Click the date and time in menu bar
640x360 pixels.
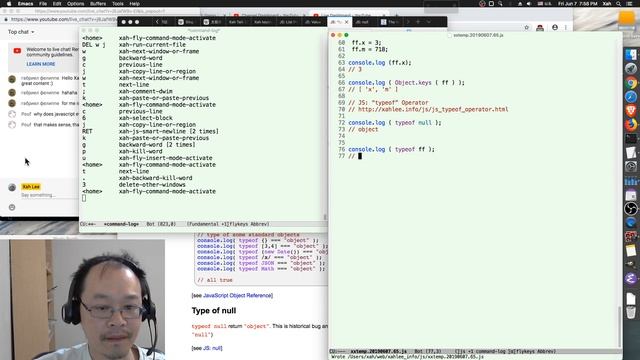(x=578, y=4)
